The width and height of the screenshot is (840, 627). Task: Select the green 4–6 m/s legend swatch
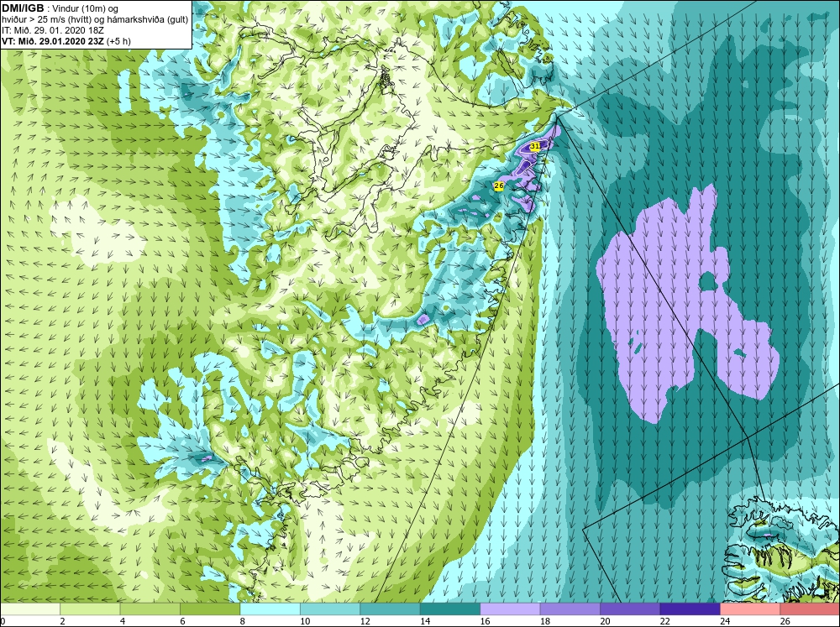(x=150, y=609)
